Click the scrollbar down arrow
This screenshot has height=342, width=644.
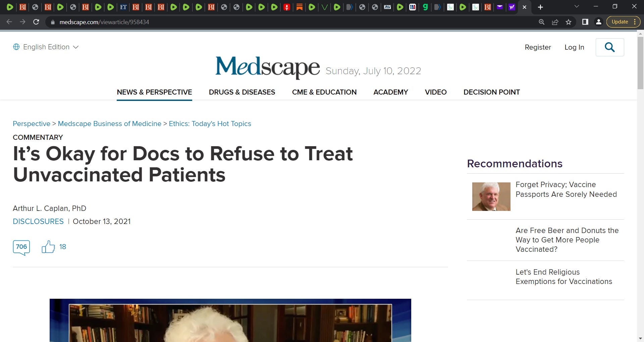click(640, 339)
